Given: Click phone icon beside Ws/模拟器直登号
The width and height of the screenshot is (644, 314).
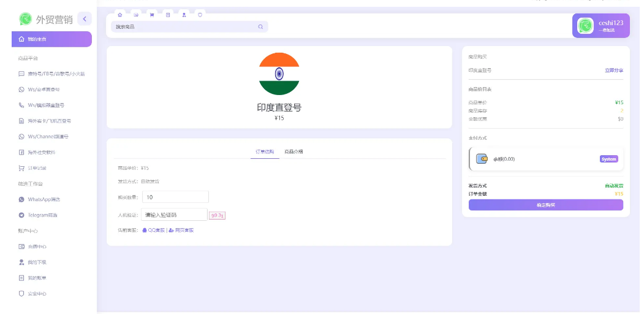Looking at the screenshot, I should click(21, 105).
